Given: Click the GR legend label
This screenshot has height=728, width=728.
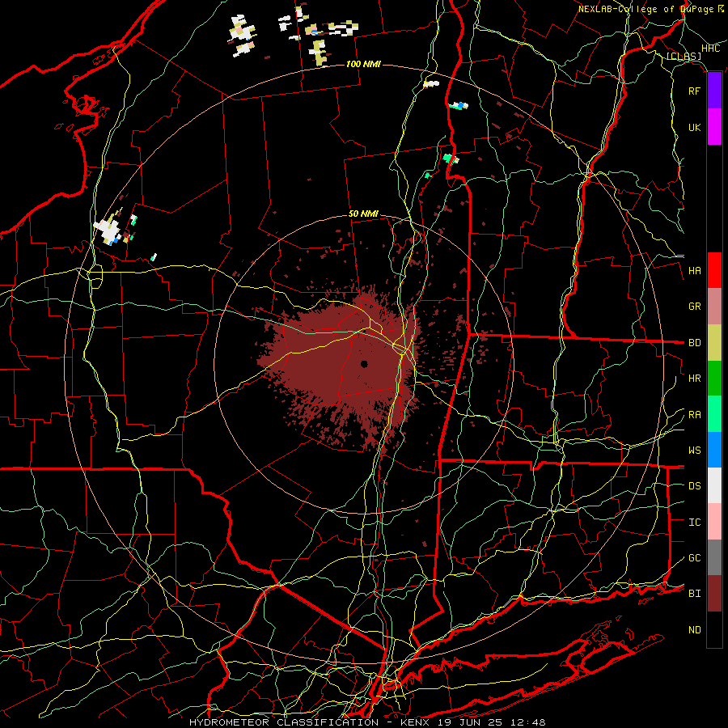Looking at the screenshot, I should (x=694, y=307).
